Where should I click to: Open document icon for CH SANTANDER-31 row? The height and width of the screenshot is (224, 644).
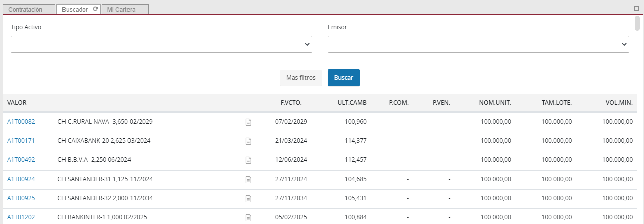click(248, 179)
